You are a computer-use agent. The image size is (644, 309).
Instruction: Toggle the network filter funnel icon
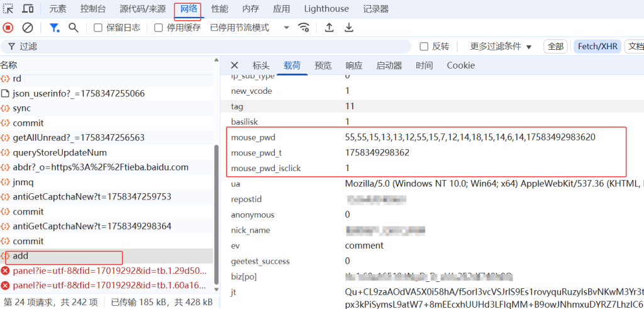(55, 28)
